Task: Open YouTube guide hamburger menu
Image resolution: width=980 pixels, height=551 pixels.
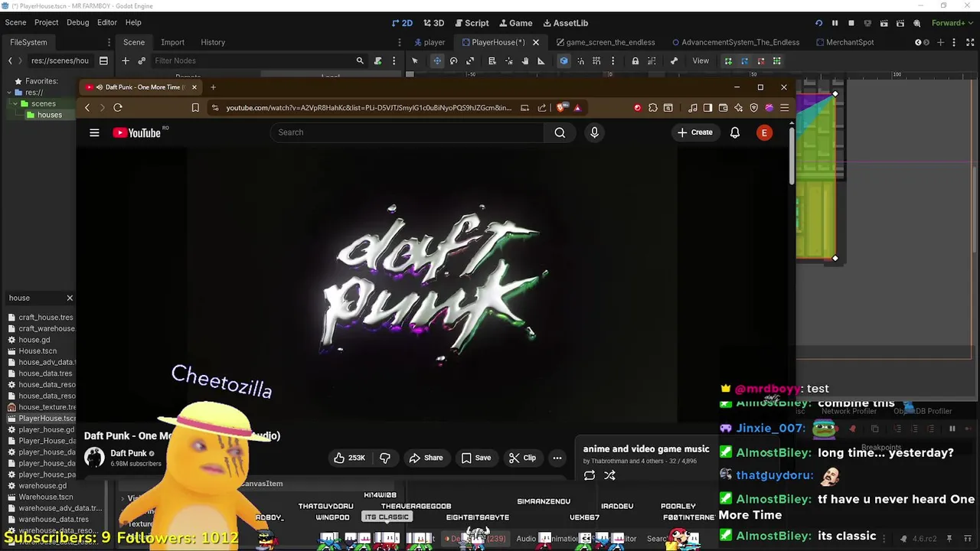Action: (94, 132)
